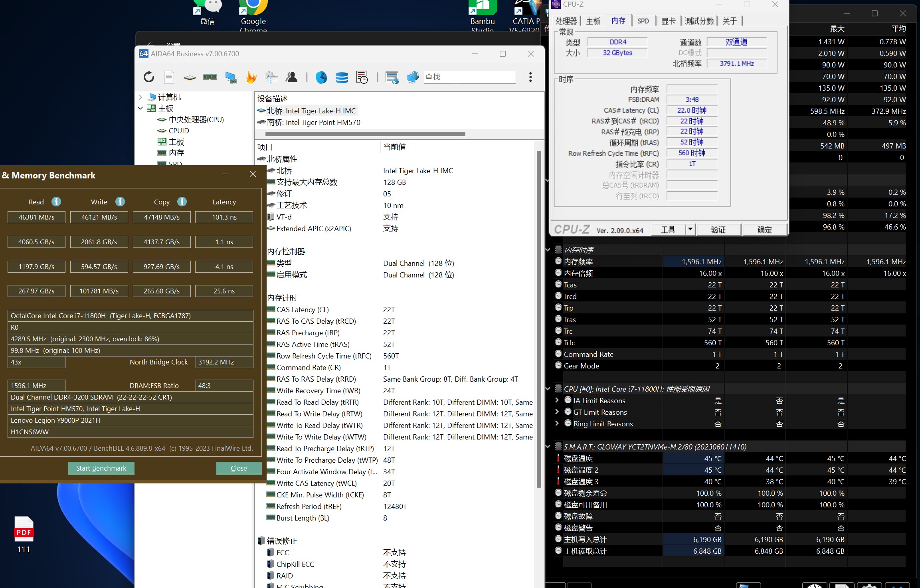The width and height of the screenshot is (920, 588).
Task: Click the blue database disk icon
Action: [342, 77]
